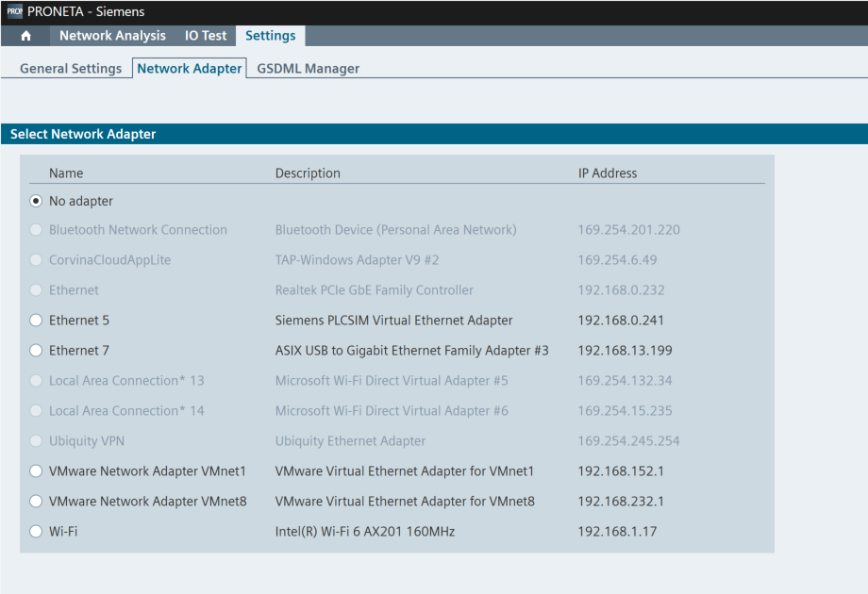Open the General Settings sub-tab
Viewport: 868px width, 594px height.
click(71, 69)
